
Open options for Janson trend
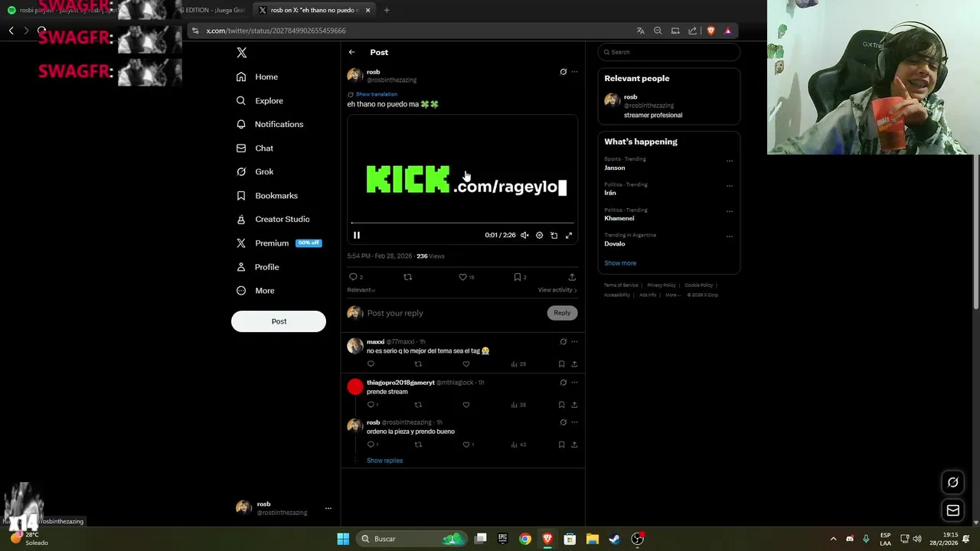[x=729, y=161]
